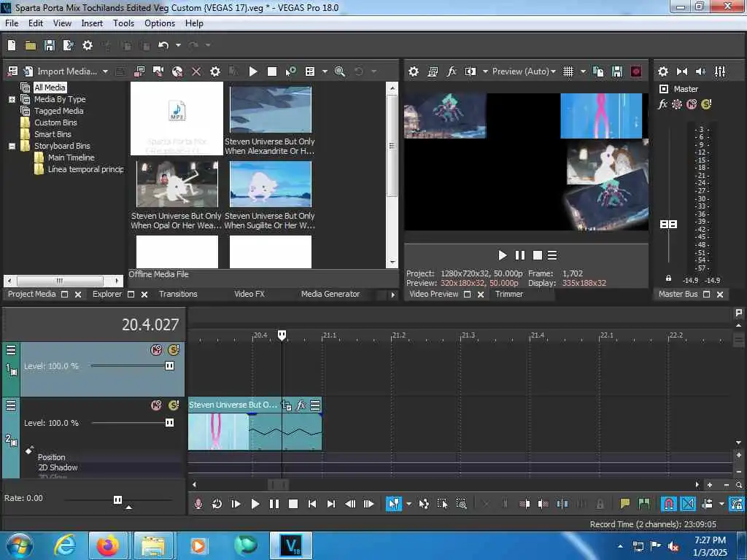Start preview of selected media in Project Media
This screenshot has width=747, height=560.
pos(253,71)
